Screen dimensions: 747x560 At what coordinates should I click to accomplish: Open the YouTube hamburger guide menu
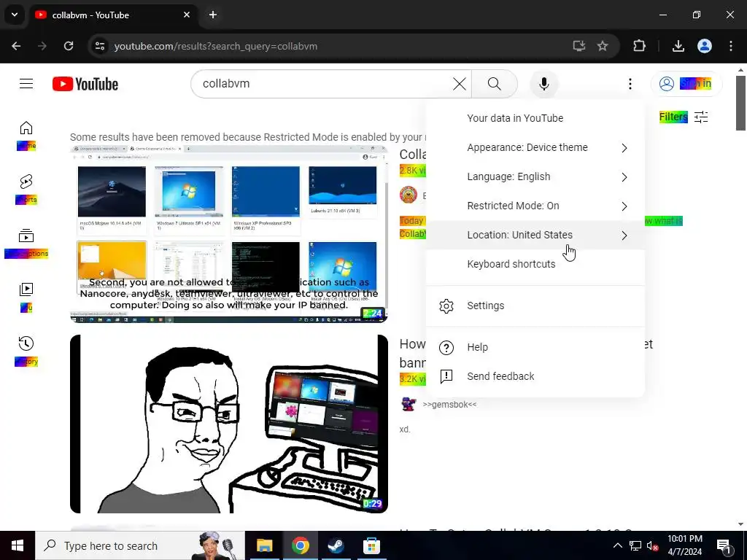(x=26, y=84)
